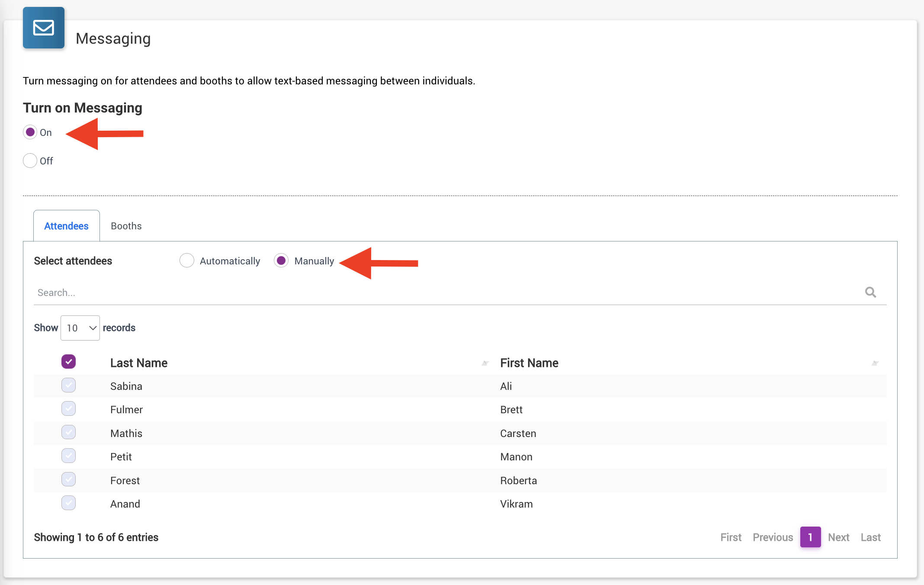Screen dimensions: 924x585
Task: Toggle checkbox for Fulmer row
Action: [x=68, y=408]
